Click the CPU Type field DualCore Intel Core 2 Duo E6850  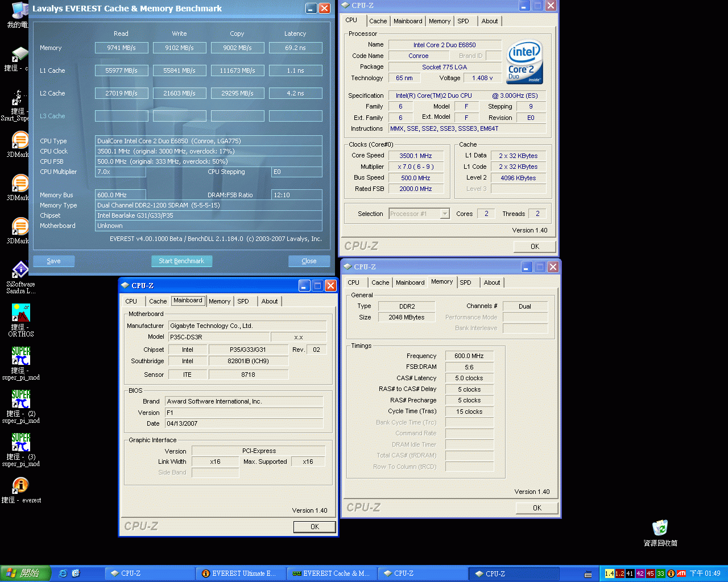[x=209, y=141]
